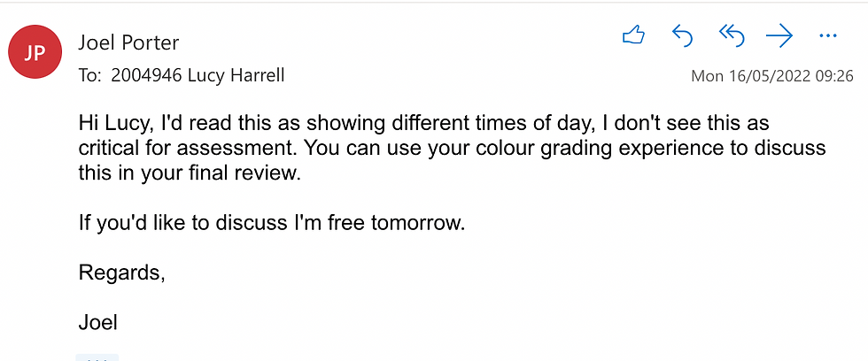This screenshot has height=361, width=868.
Task: Click the Mon 16/05/2022 09:26 timestamp
Action: (772, 76)
